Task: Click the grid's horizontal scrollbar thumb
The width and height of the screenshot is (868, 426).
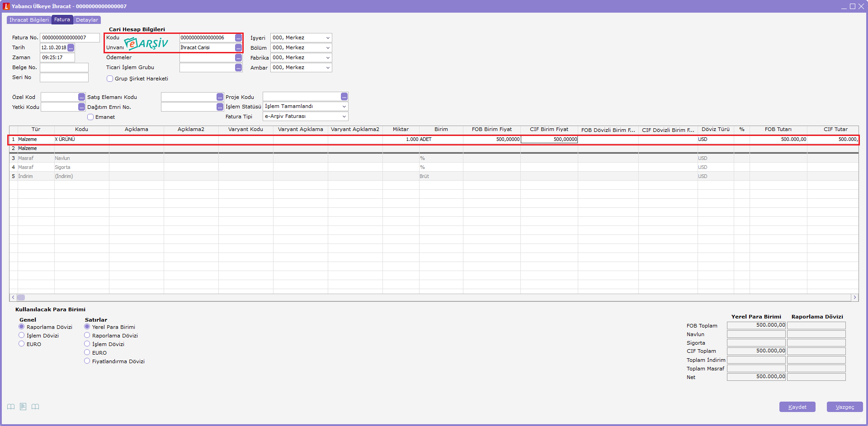Action: click(x=21, y=297)
